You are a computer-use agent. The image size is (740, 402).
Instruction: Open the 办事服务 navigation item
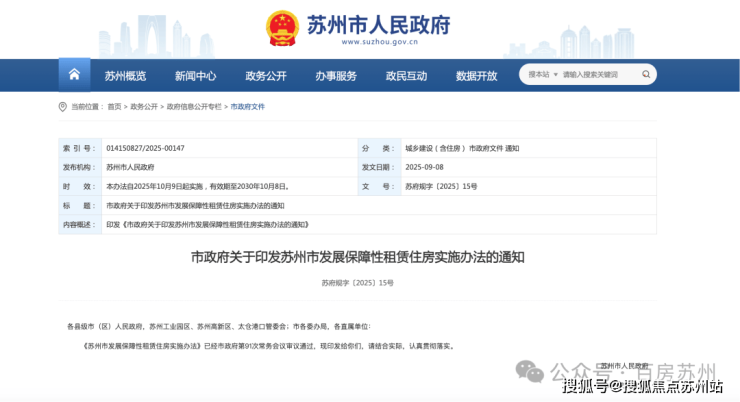point(336,76)
